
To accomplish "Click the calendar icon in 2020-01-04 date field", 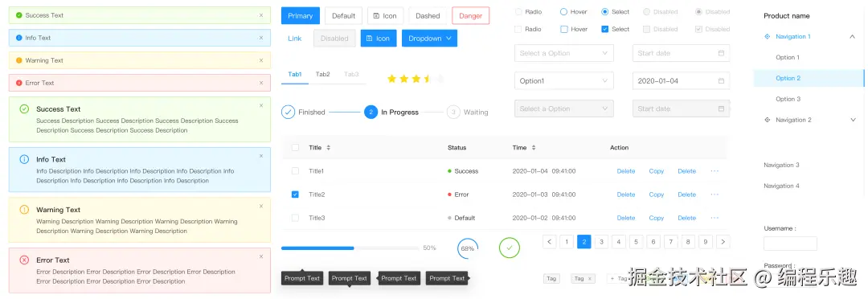I will (721, 81).
